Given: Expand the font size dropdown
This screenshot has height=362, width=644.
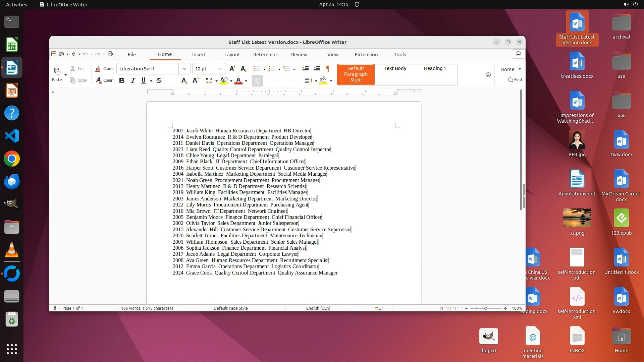Looking at the screenshot, I should [220, 69].
